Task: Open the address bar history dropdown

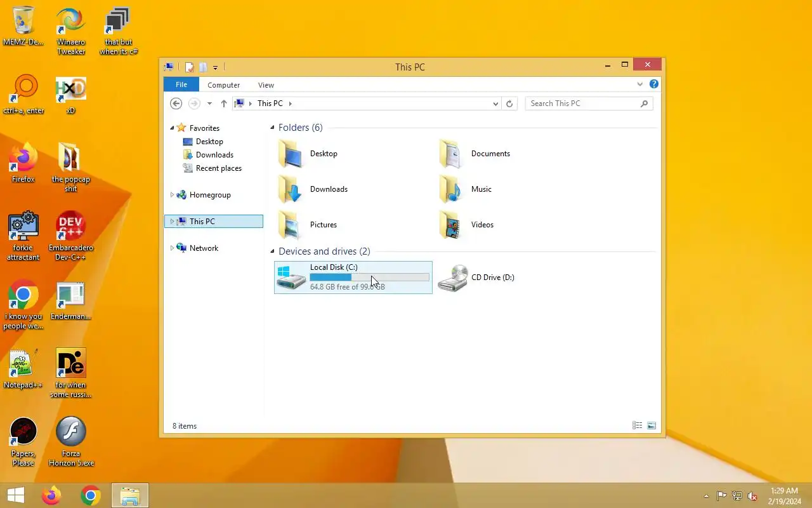Action: point(495,104)
